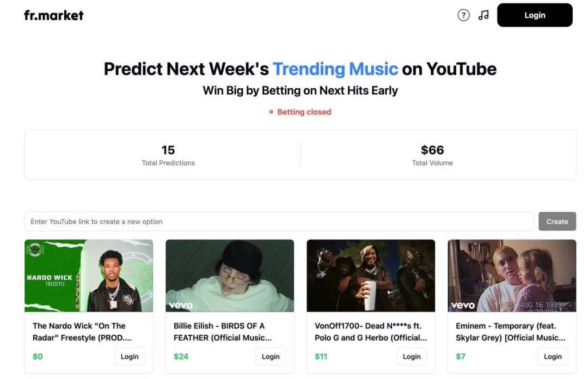Open the Nardo Wick freestyle thumbnail
588x379 pixels.
click(89, 276)
